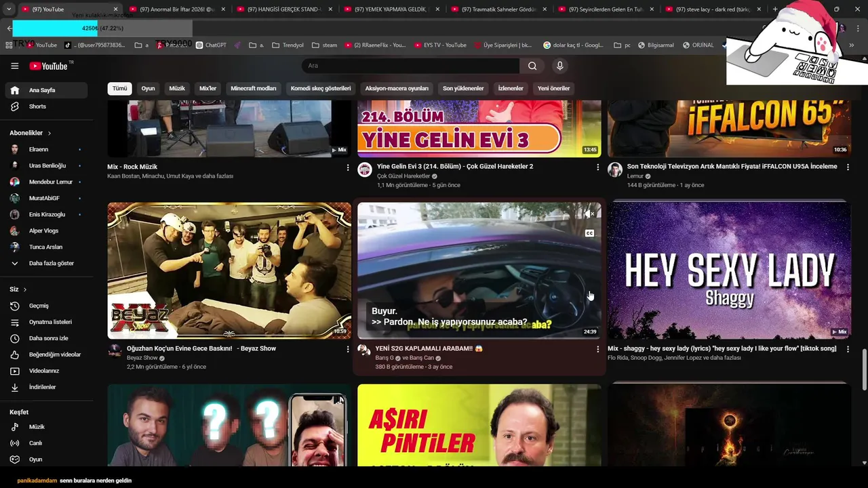Open Uras Benlioğlu subscription channel
The height and width of the screenshot is (488, 868).
tap(46, 165)
